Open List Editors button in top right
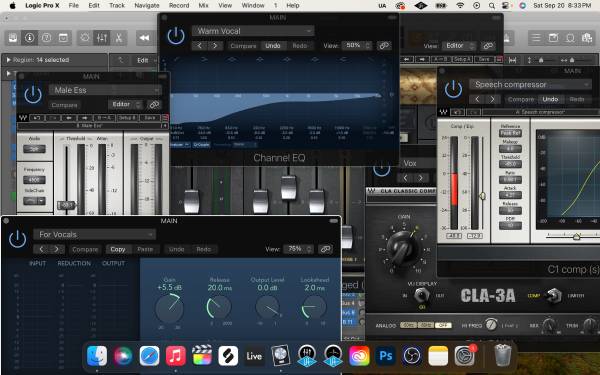The height and width of the screenshot is (375, 600). click(536, 38)
